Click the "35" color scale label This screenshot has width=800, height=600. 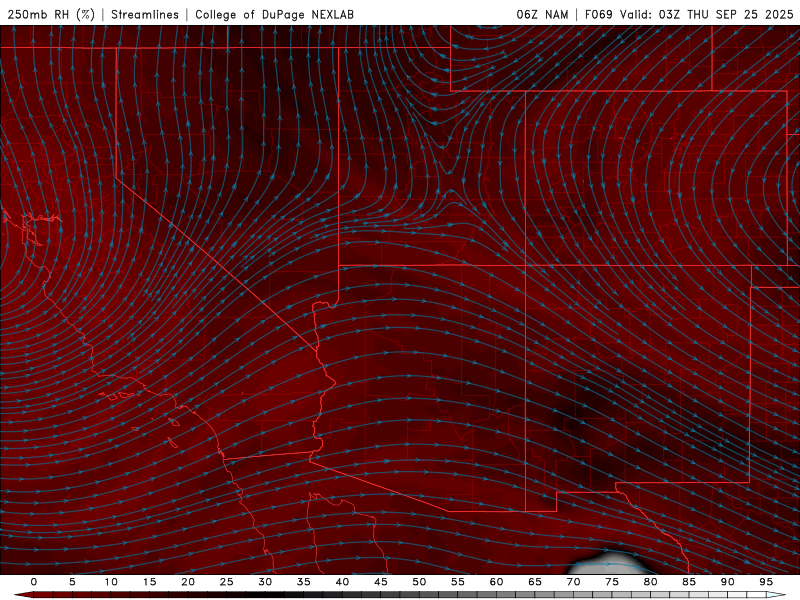(303, 582)
